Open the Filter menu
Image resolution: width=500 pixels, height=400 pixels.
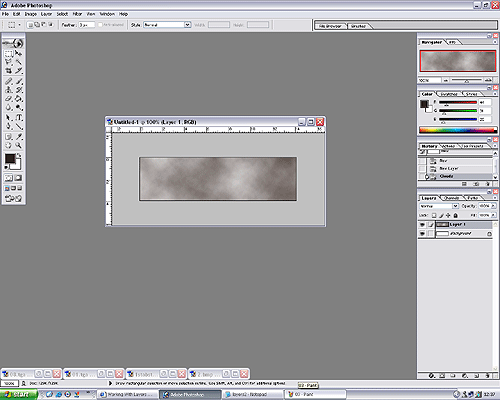(77, 14)
